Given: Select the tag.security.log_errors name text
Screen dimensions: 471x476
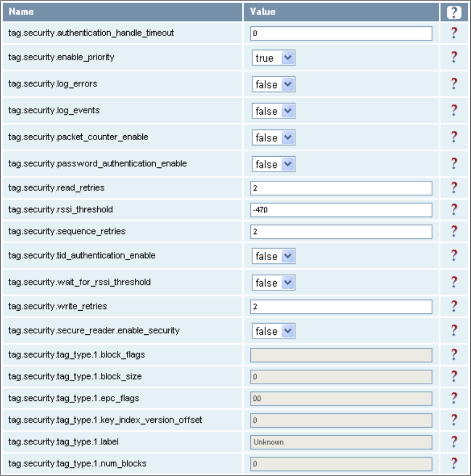Looking at the screenshot, I should [53, 84].
